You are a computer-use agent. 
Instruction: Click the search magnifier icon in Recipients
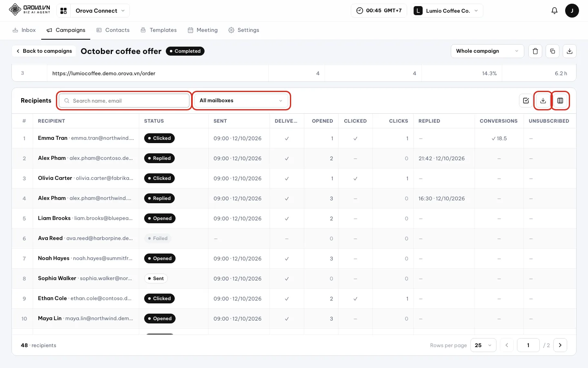pos(67,101)
